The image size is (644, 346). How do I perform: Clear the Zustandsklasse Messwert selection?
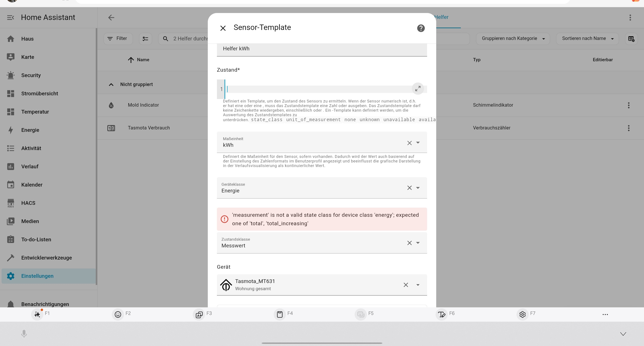(x=409, y=243)
